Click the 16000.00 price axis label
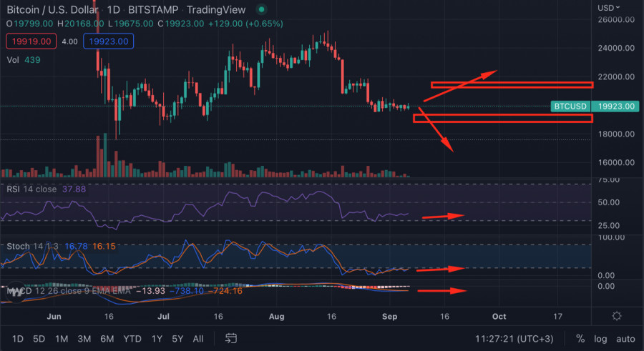 [x=616, y=162]
